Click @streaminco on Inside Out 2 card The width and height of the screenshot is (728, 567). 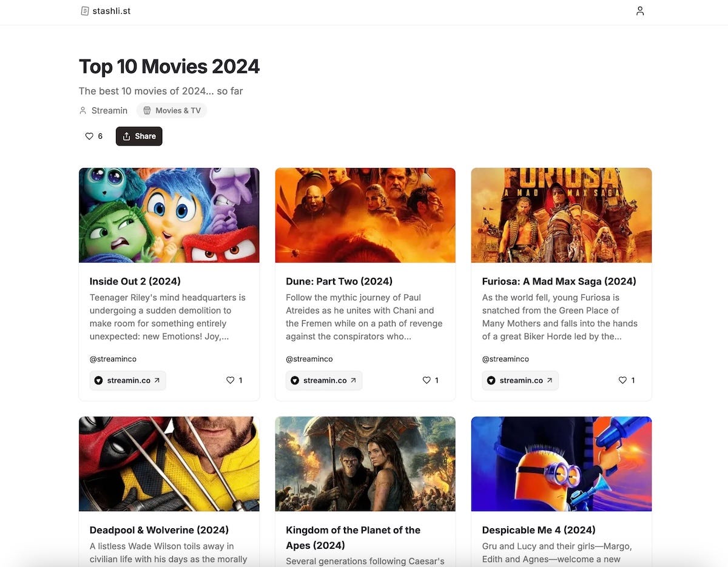pyautogui.click(x=113, y=359)
